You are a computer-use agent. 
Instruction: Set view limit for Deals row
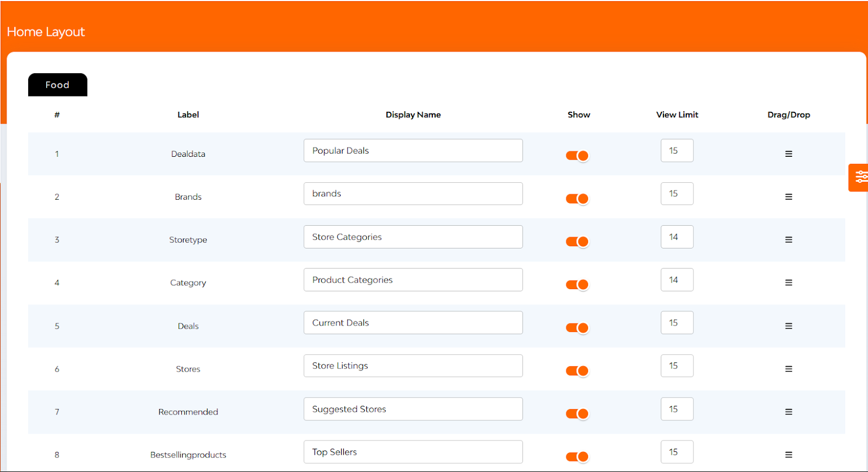click(x=677, y=323)
